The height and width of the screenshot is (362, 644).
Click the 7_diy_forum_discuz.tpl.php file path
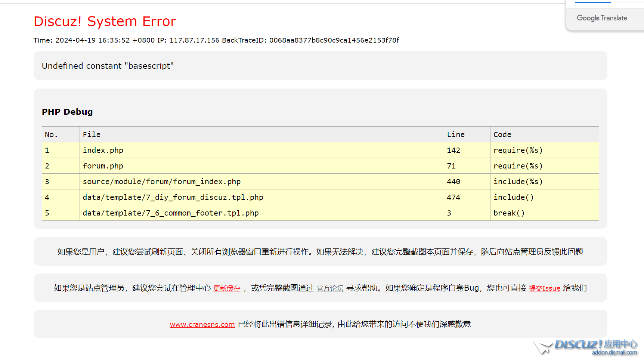click(173, 197)
